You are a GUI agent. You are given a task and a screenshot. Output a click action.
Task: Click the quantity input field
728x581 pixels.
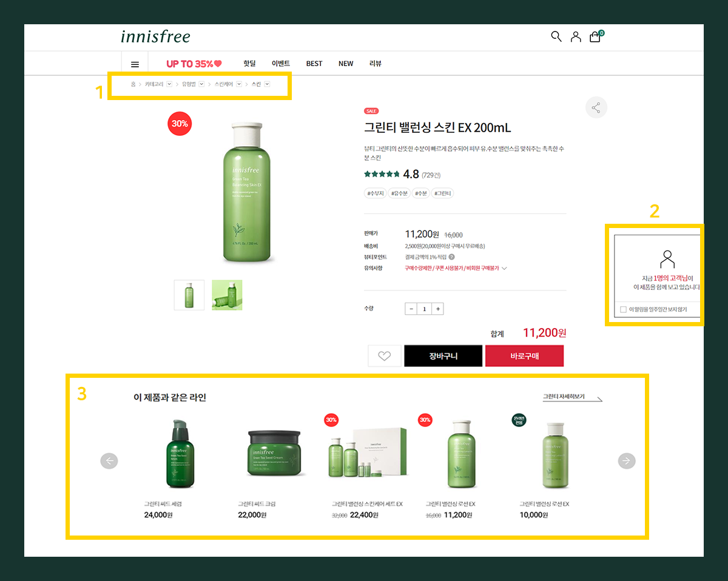click(x=425, y=309)
